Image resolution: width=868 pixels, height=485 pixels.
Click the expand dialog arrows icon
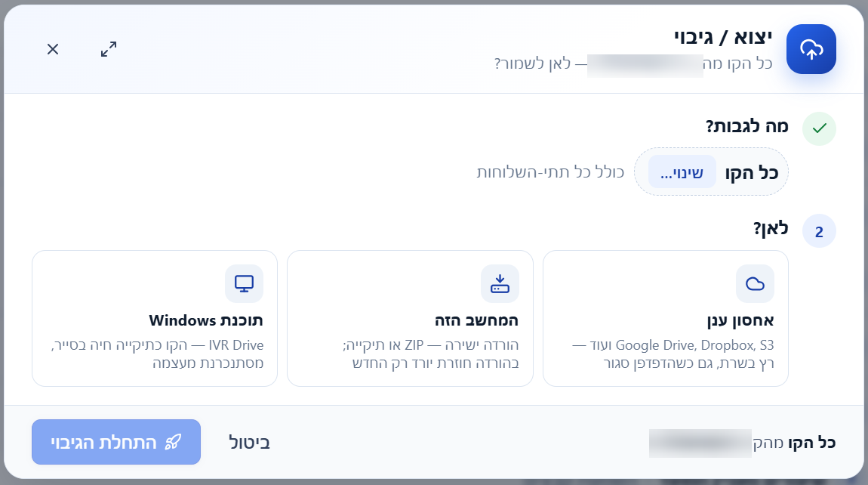[109, 49]
